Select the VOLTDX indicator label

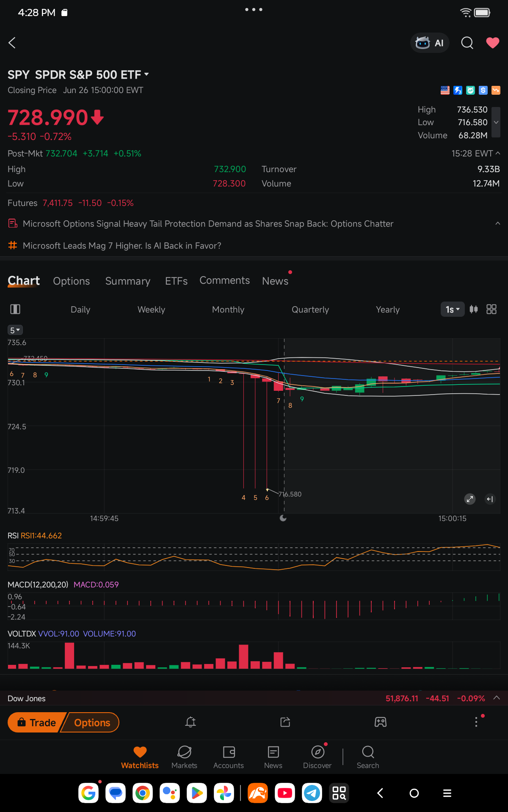(22, 634)
